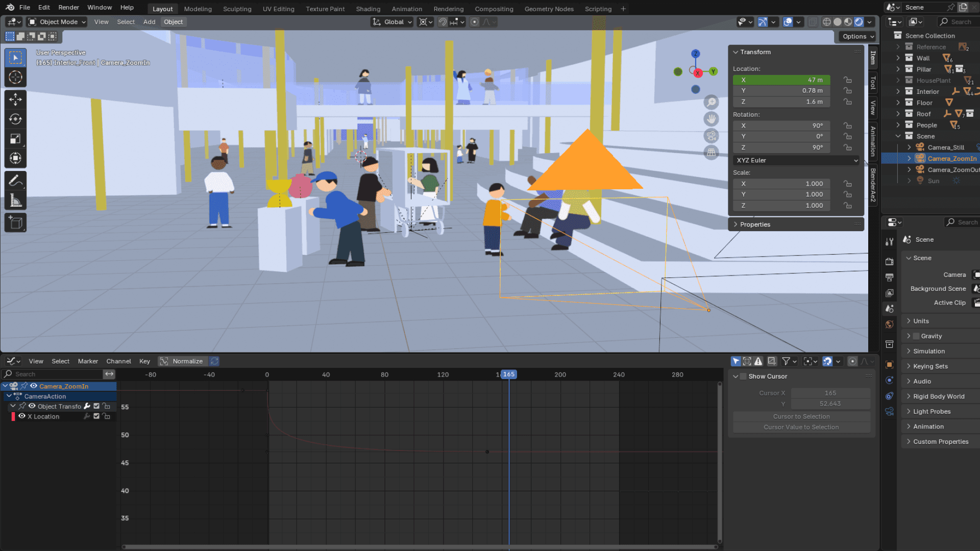980x551 pixels.
Task: Open the XYZ Euler rotation mode dropdown
Action: (796, 160)
